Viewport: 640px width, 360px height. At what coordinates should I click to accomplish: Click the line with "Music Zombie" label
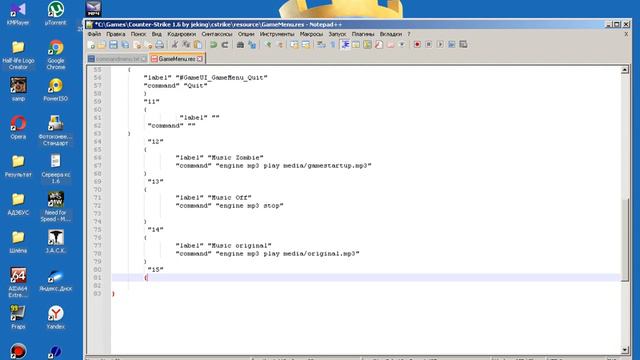(220, 158)
